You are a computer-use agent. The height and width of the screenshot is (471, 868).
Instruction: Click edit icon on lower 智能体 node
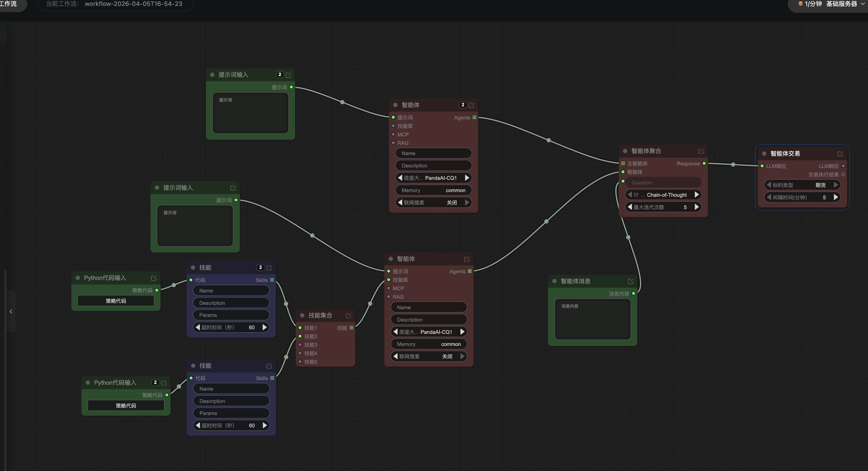coord(467,259)
